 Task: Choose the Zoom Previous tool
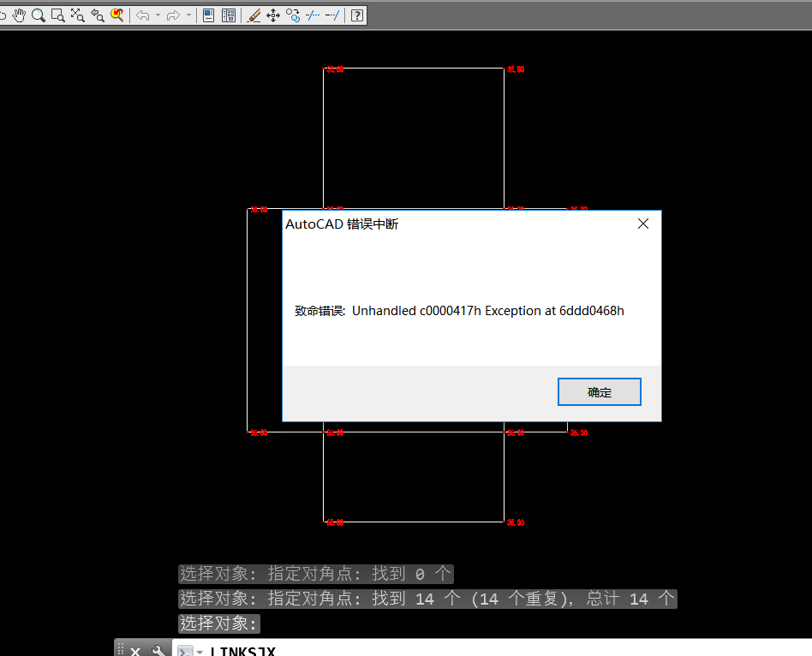[x=98, y=15]
